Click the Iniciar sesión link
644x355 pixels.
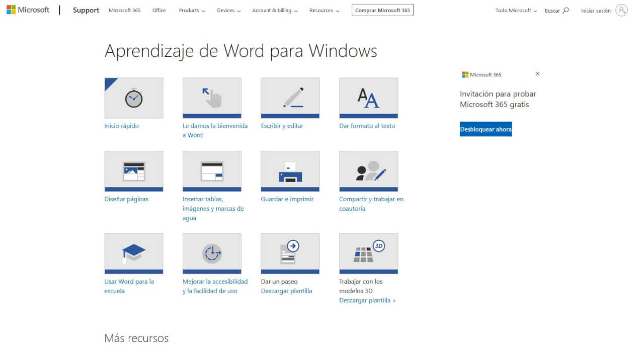tap(596, 11)
